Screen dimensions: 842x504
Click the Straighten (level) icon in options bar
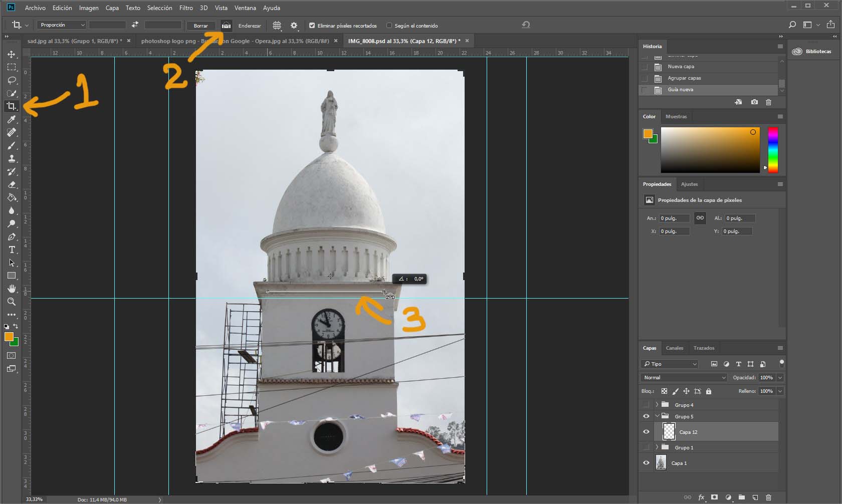pos(226,25)
